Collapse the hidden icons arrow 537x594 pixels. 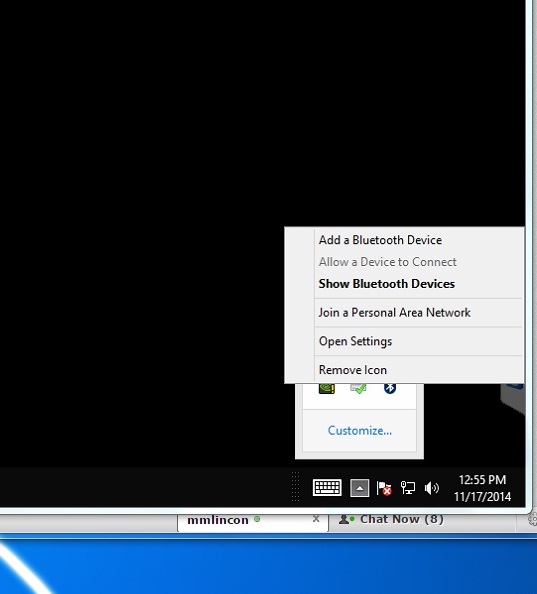(359, 488)
